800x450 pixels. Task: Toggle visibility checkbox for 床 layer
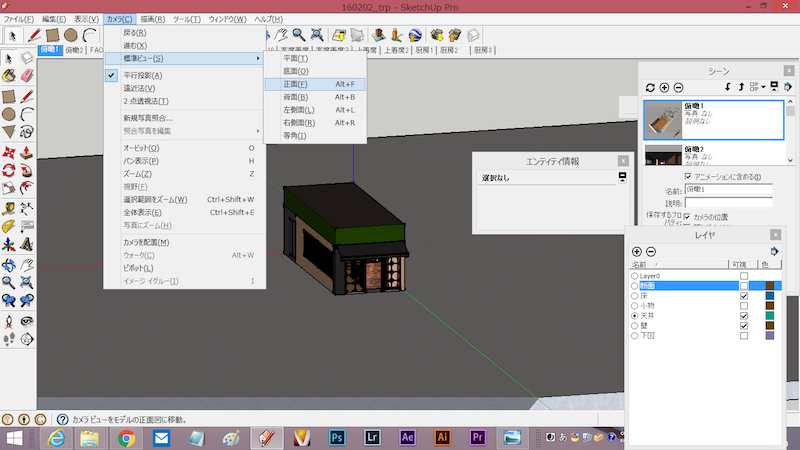(x=743, y=295)
